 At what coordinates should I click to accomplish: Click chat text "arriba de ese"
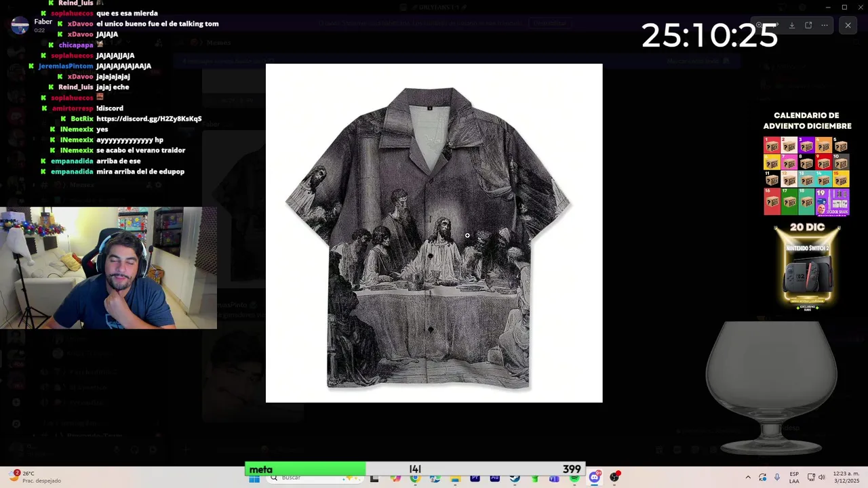[x=119, y=161]
